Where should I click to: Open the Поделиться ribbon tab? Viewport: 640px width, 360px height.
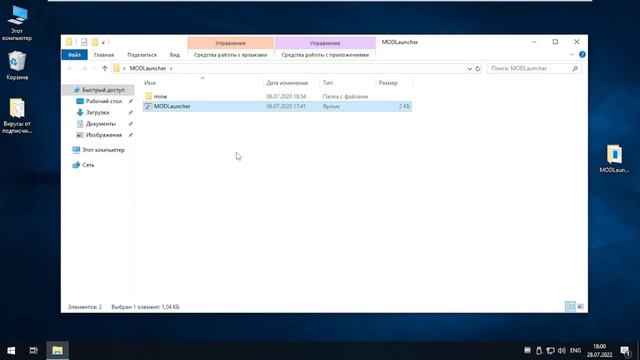[x=142, y=55]
